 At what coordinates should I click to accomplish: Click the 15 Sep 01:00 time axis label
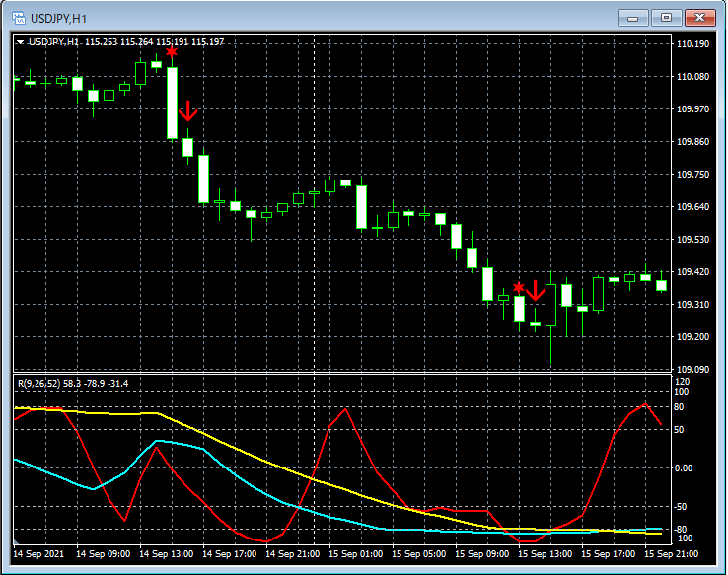pos(356,554)
